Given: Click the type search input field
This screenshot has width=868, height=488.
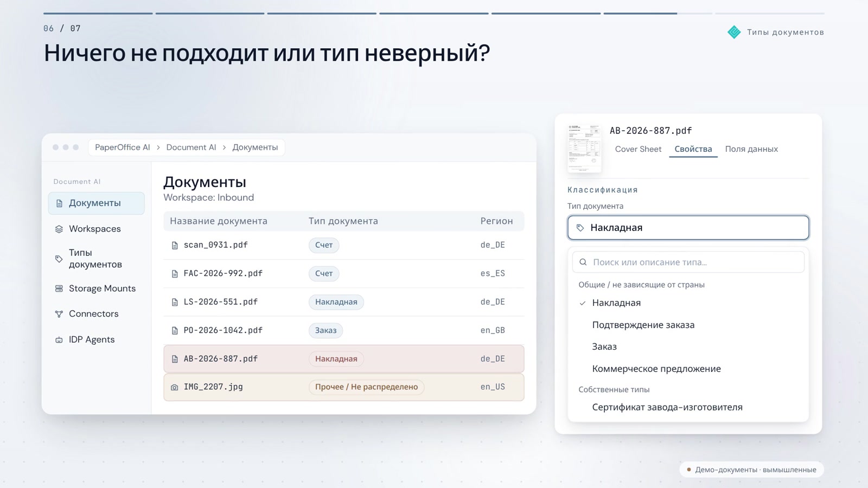Looking at the screenshot, I should [x=688, y=262].
